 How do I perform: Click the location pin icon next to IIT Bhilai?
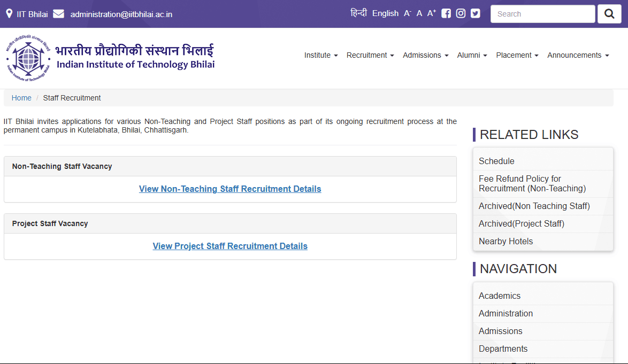click(x=9, y=13)
